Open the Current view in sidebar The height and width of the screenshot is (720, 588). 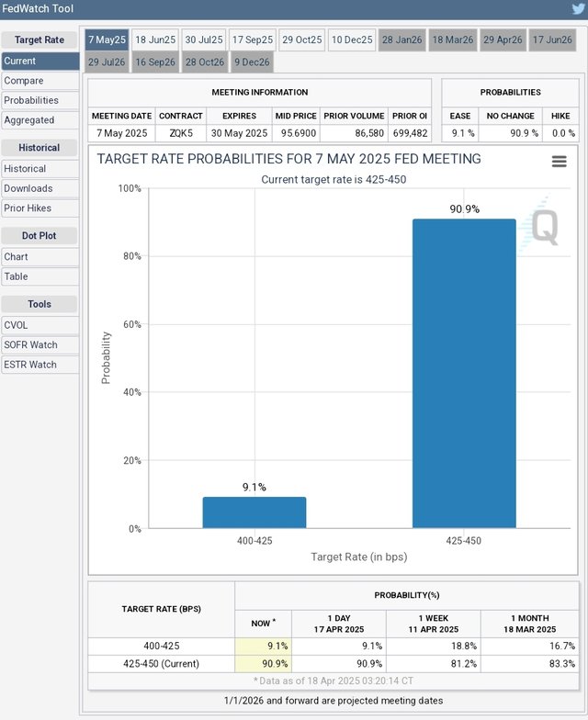click(x=40, y=61)
